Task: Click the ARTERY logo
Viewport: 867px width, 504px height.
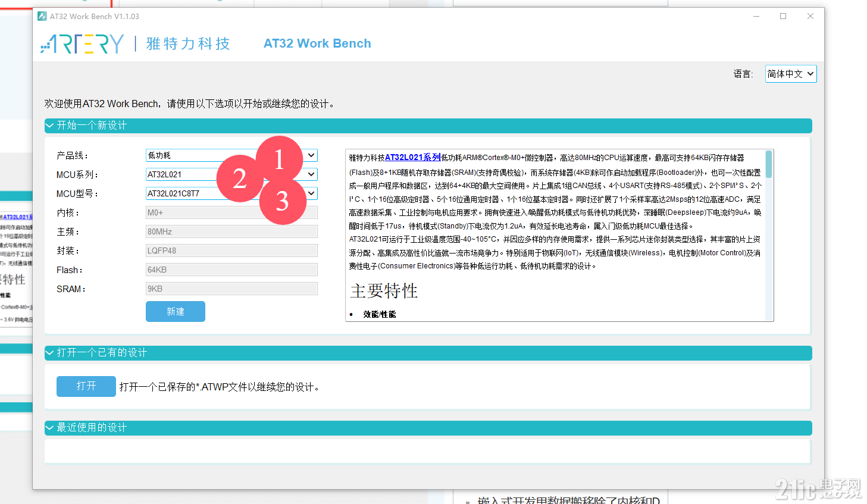Action: pos(82,43)
